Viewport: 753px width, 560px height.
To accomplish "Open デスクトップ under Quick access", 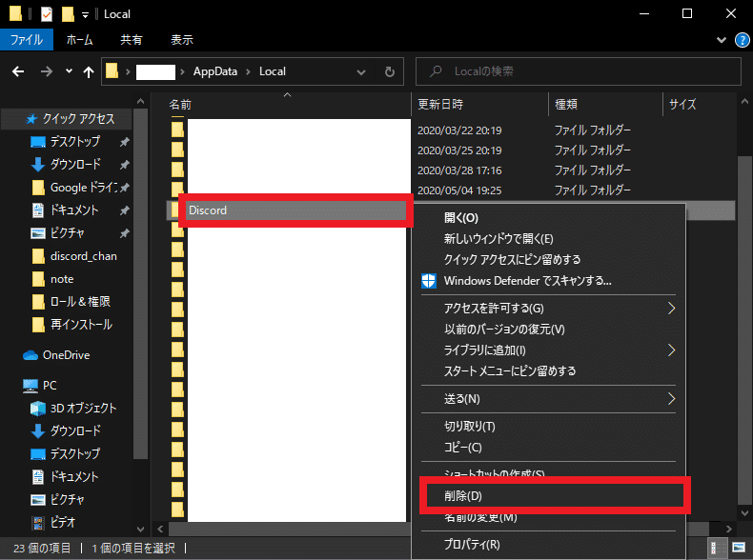I will (75, 142).
